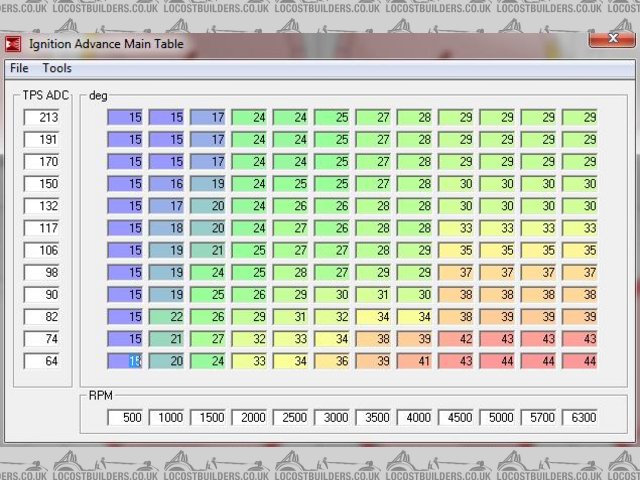Click the 2500 RPM input box
Viewport: 640px width, 480px height.
(x=291, y=416)
